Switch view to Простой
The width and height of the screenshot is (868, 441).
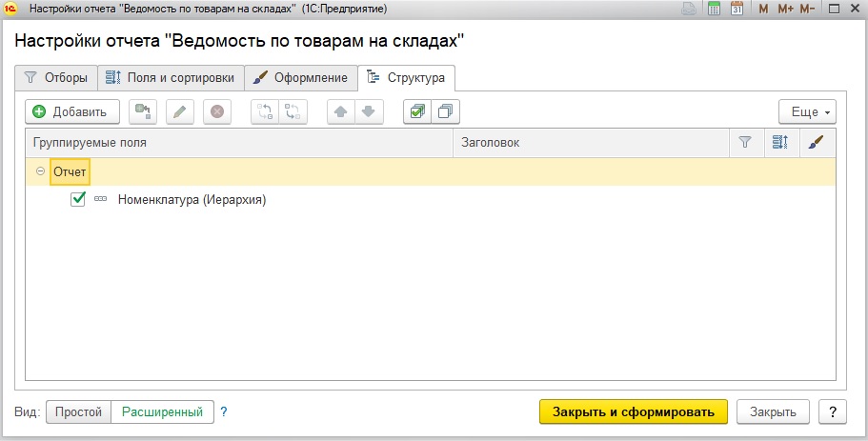coord(79,412)
